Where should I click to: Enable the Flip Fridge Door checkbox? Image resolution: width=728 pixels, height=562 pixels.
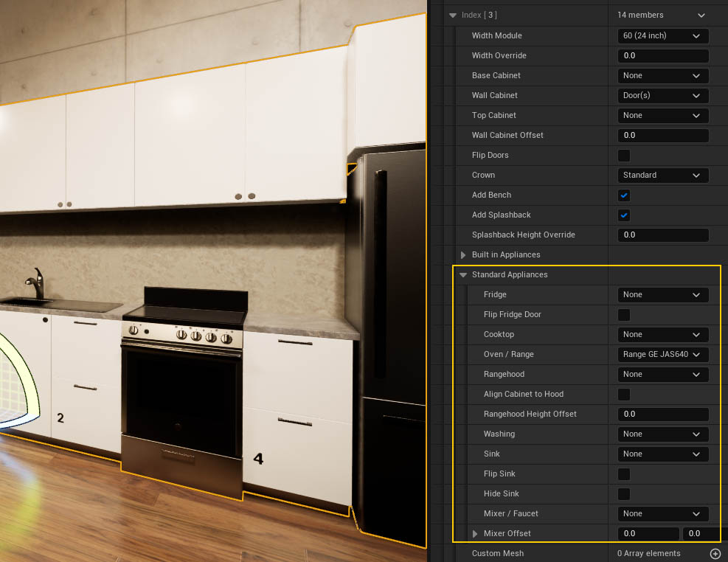624,315
